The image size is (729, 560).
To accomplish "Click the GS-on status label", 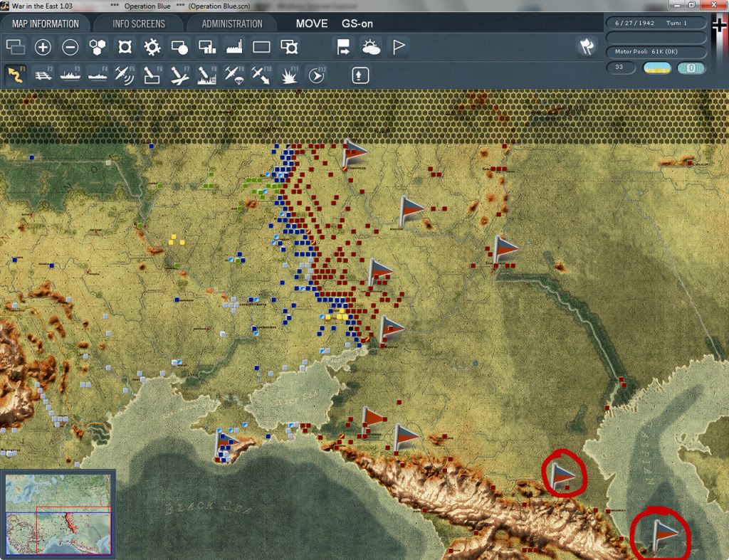I will click(357, 23).
